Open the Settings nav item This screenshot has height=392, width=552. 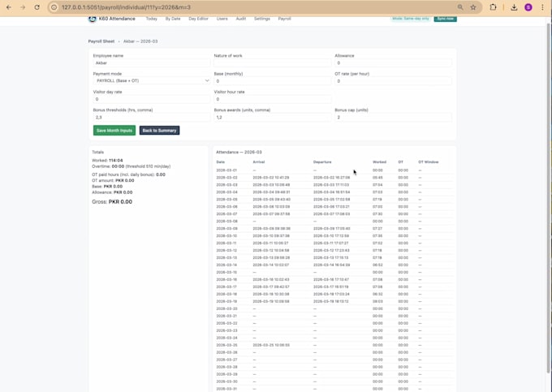point(262,19)
